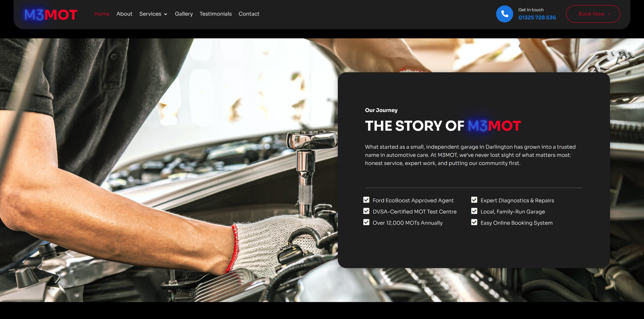Screen dimensions: 644x319
Task: Open the Services menu item
Action: (x=150, y=14)
